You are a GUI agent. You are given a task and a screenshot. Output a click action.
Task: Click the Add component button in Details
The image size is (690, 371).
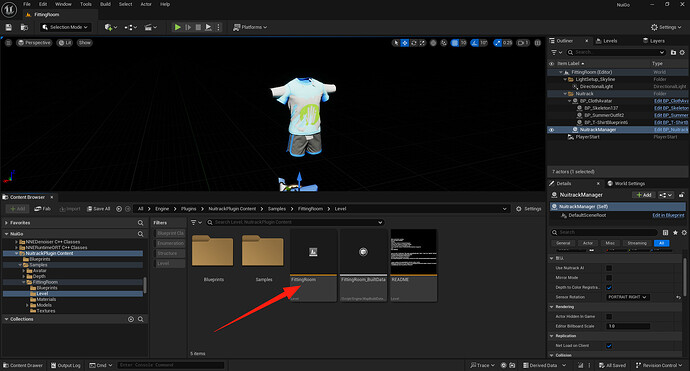pyautogui.click(x=644, y=195)
